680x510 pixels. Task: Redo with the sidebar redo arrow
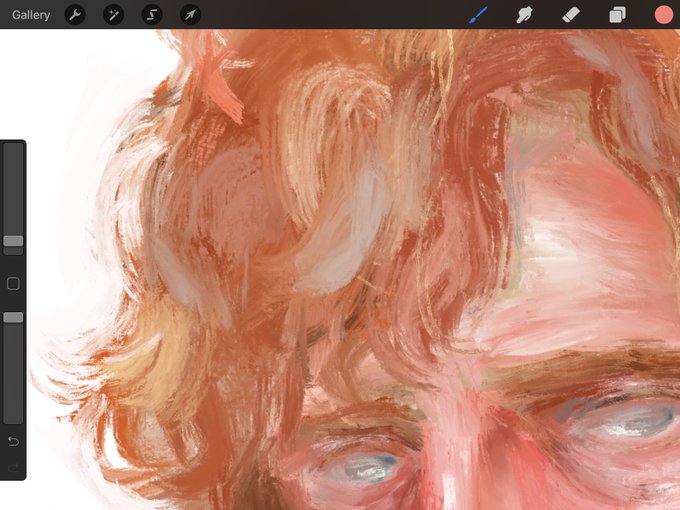point(13,468)
